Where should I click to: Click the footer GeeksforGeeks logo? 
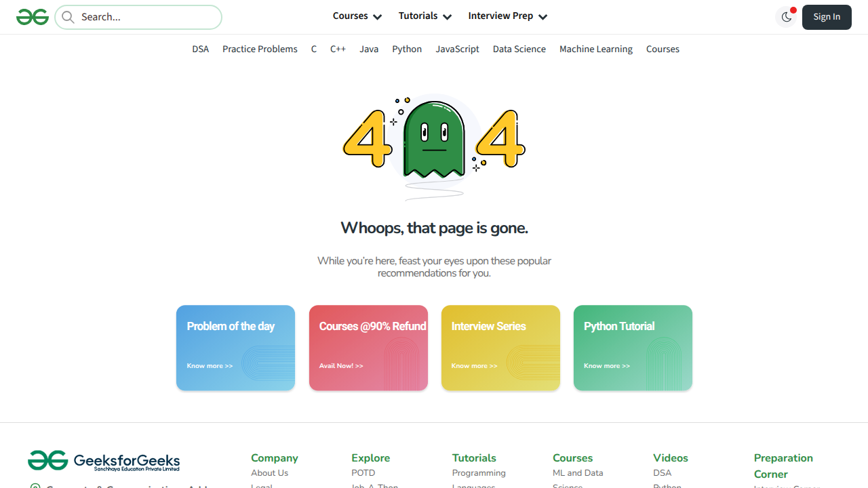click(104, 461)
